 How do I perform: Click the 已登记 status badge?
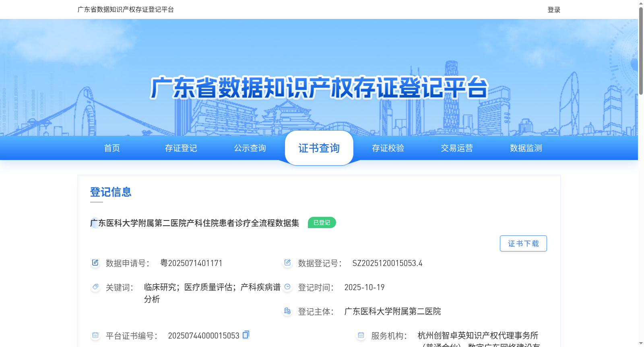coord(322,222)
